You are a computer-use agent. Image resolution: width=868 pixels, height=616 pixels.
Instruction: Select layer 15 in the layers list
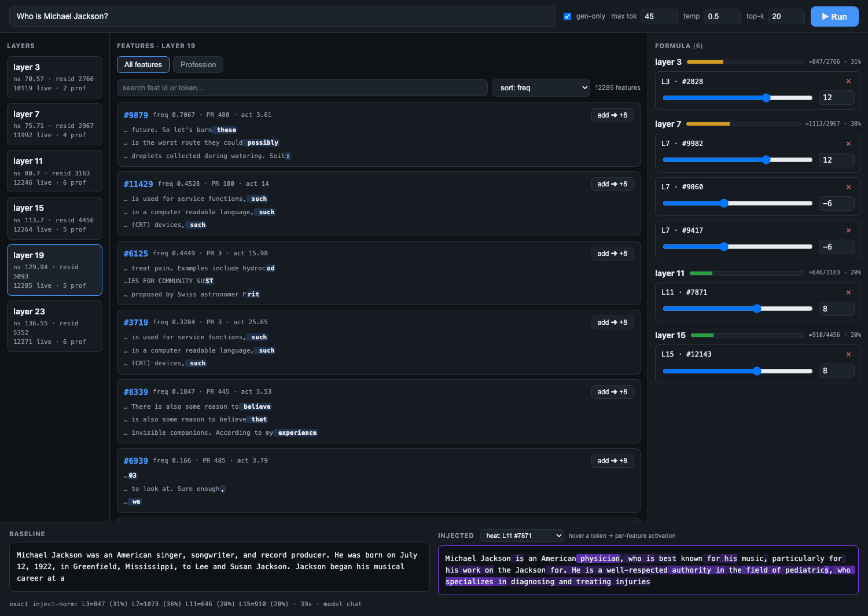54,218
